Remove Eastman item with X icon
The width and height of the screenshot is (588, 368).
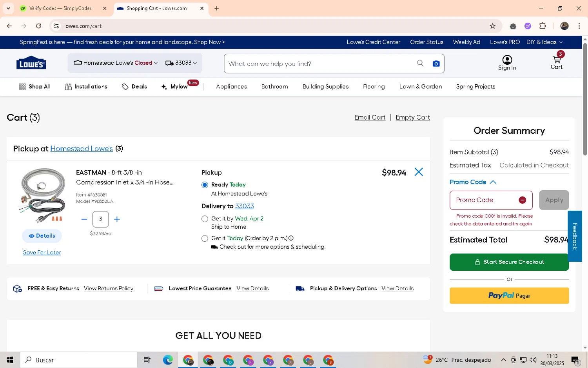419,172
